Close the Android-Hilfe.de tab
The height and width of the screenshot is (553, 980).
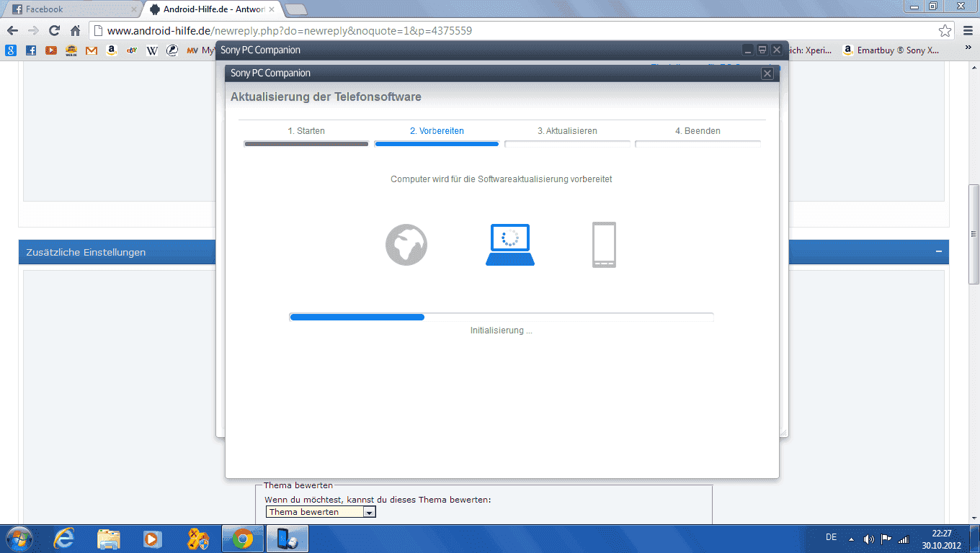(272, 9)
